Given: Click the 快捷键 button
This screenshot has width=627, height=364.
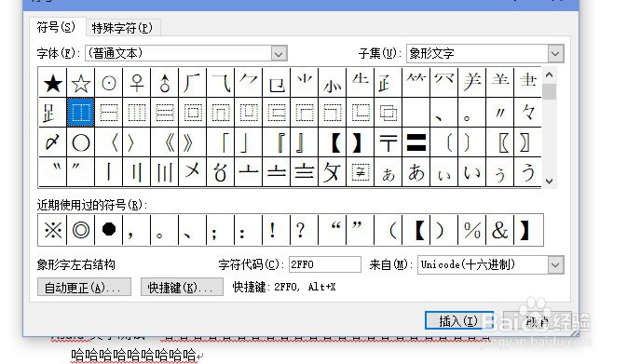Looking at the screenshot, I should (x=182, y=288).
